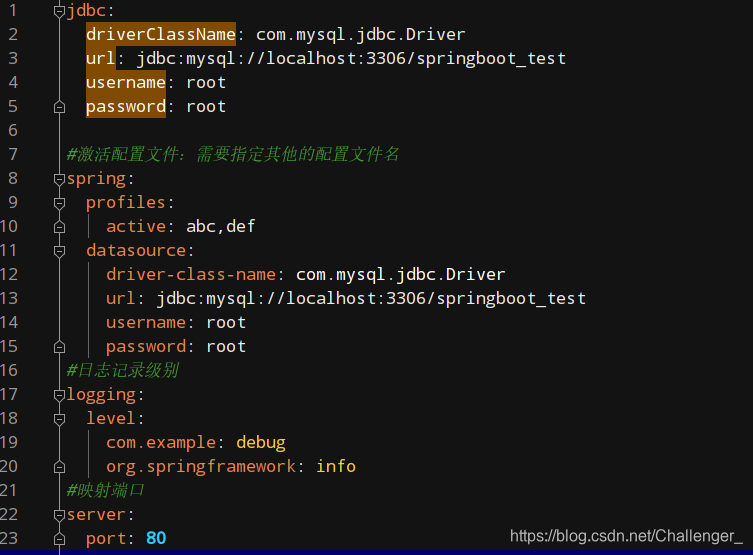Click the port value 80
This screenshot has width=753, height=555.
156,538
